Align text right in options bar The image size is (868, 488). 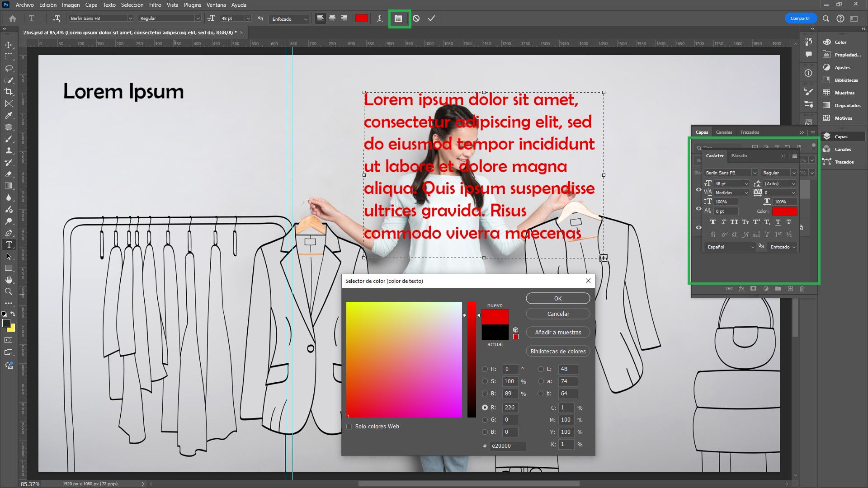click(x=344, y=19)
